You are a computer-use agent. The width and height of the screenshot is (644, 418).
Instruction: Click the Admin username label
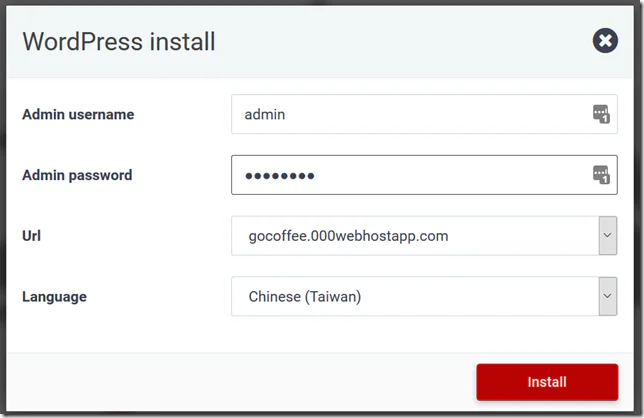(x=78, y=114)
